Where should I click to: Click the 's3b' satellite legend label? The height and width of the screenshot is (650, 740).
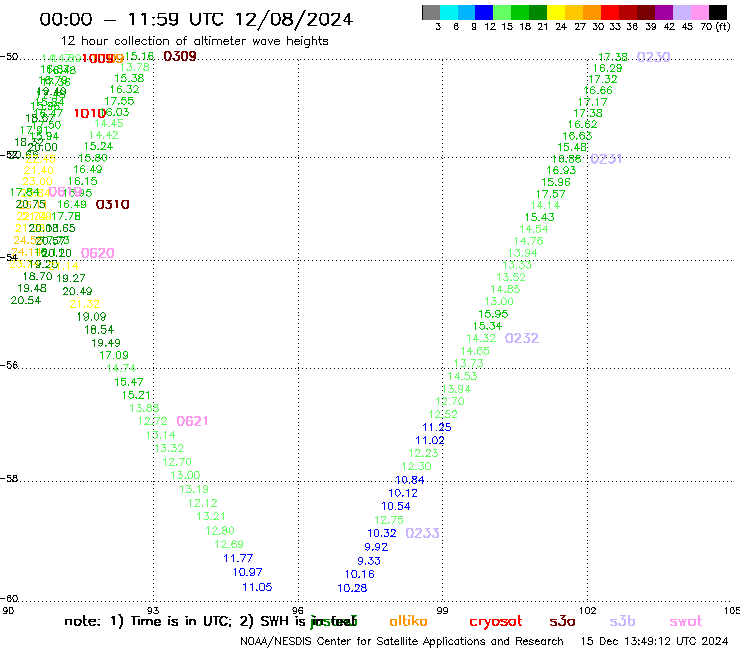tap(622, 621)
